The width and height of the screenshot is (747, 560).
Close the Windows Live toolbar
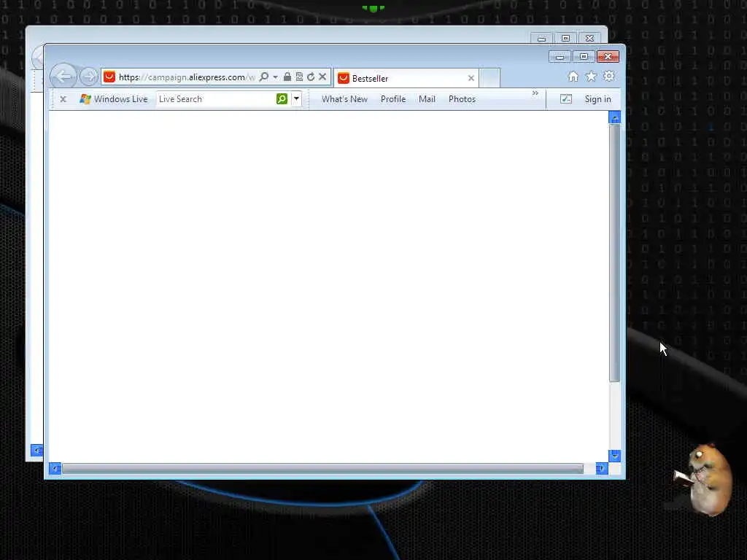pos(63,99)
